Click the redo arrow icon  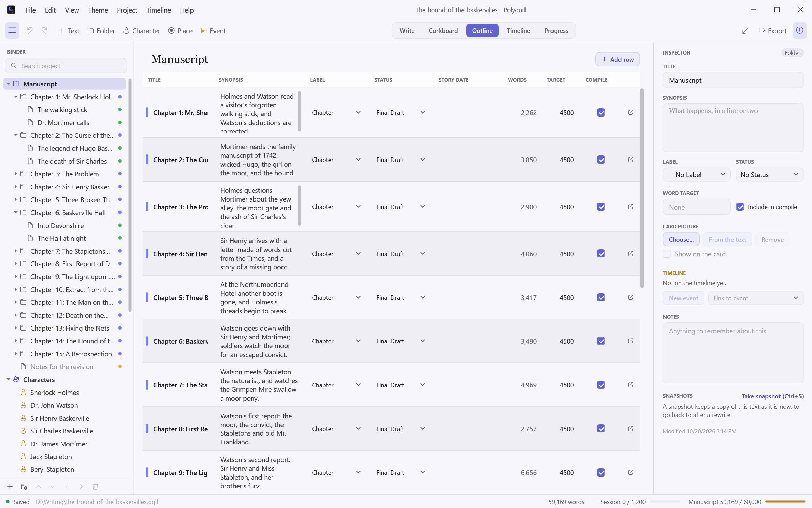tap(44, 30)
